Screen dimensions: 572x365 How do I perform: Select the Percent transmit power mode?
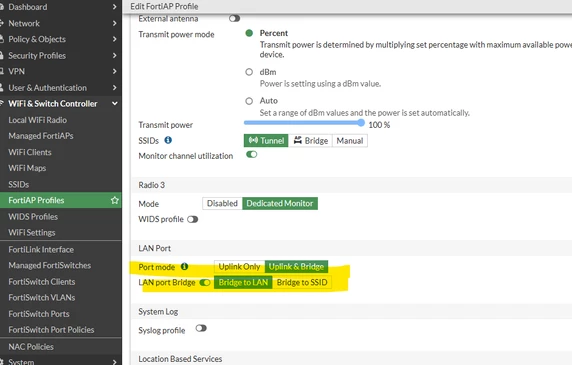pyautogui.click(x=249, y=33)
